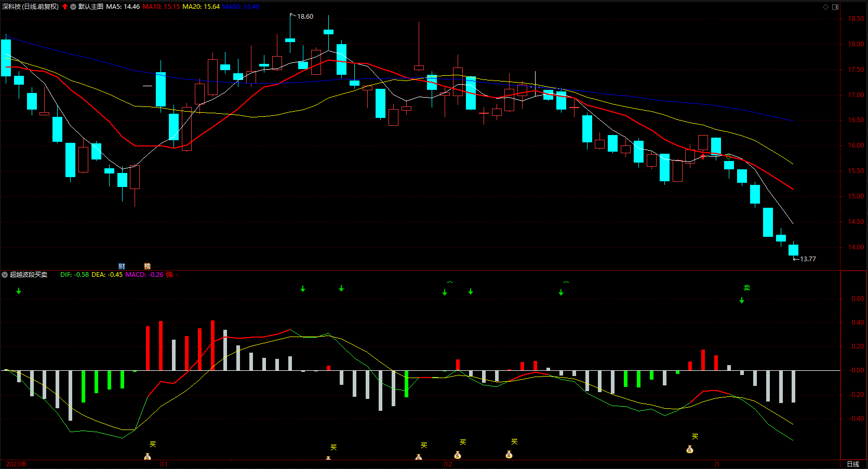Click the DIF: -0.58 value

pos(74,274)
